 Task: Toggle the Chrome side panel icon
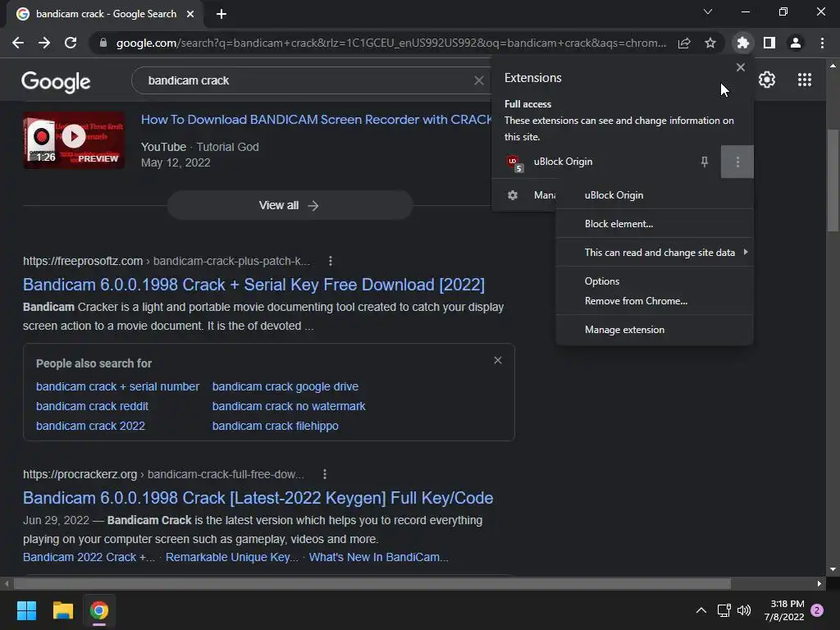(x=769, y=43)
